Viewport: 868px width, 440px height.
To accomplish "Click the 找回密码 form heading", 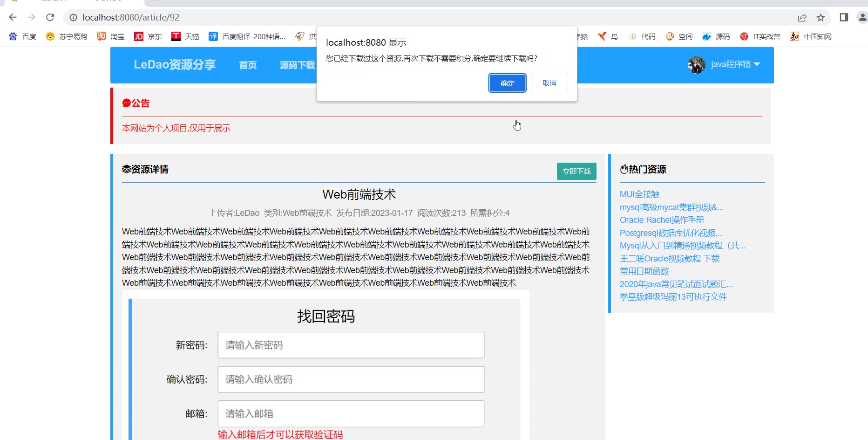I will pyautogui.click(x=326, y=316).
